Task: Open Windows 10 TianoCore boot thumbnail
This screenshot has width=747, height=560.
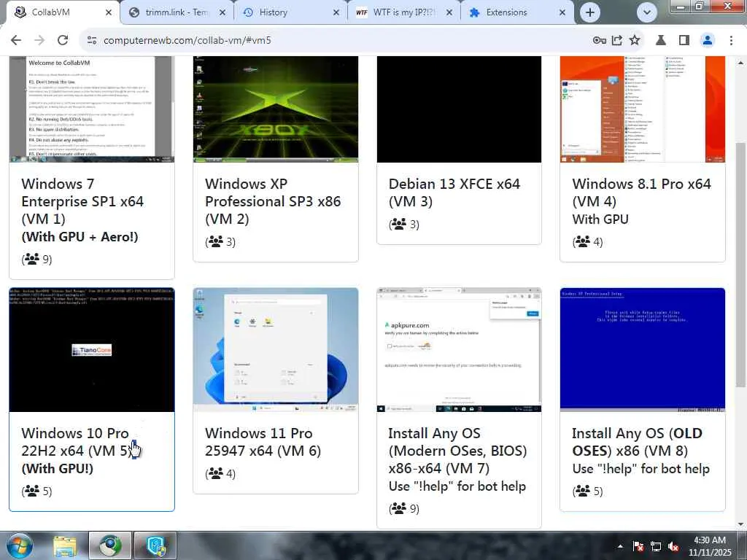Action: click(x=92, y=349)
